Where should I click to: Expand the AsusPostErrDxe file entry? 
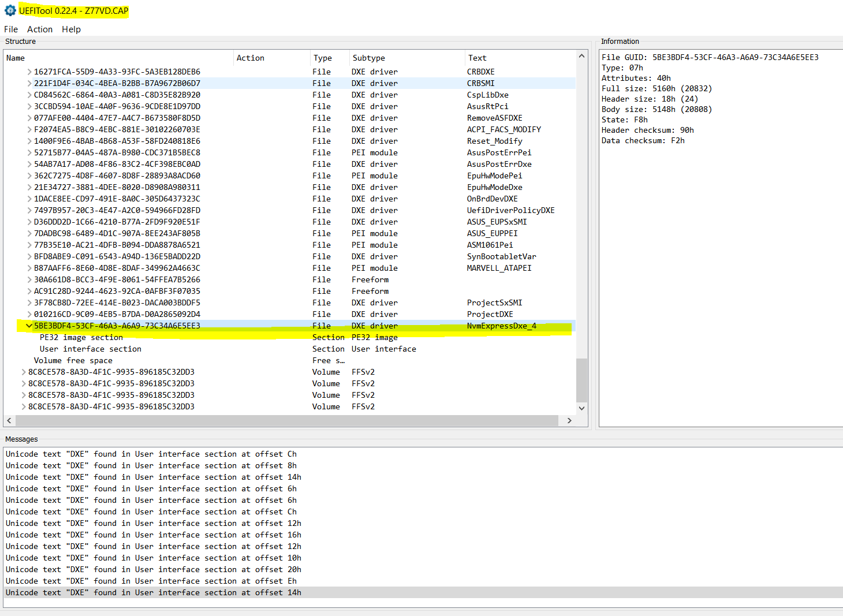29,165
